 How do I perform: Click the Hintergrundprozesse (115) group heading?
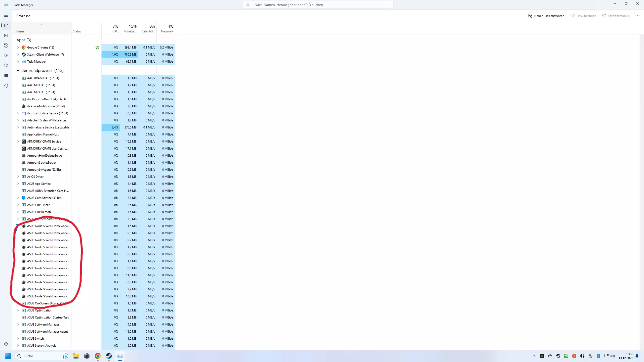click(40, 71)
